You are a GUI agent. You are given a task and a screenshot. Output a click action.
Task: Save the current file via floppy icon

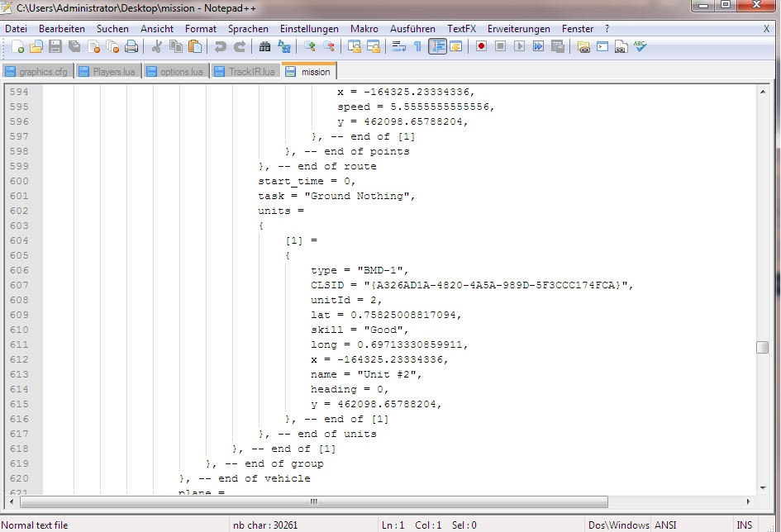pyautogui.click(x=55, y=47)
